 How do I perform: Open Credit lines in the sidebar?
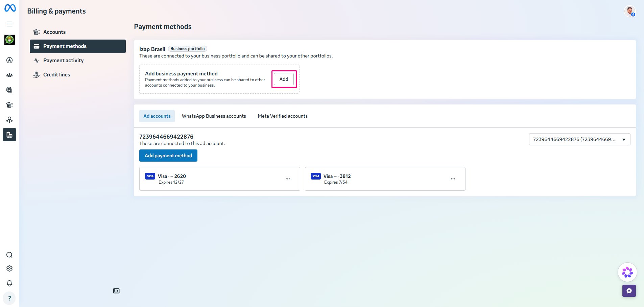pos(78,75)
